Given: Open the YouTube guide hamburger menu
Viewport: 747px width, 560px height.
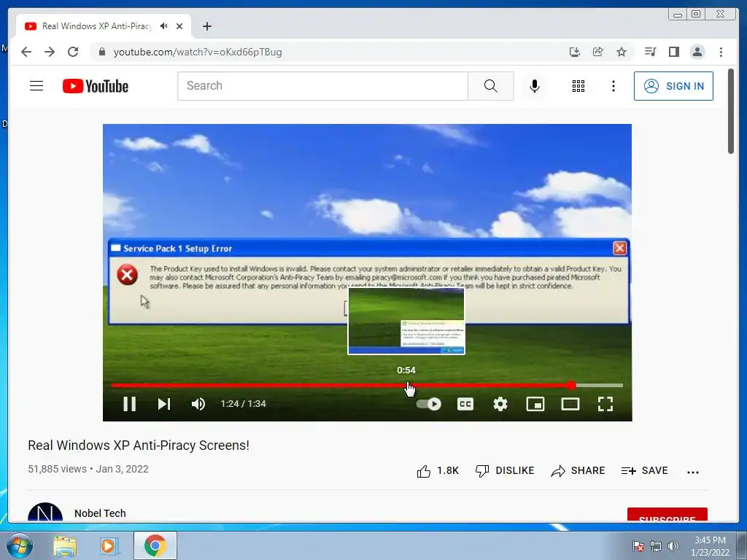Looking at the screenshot, I should tap(36, 86).
